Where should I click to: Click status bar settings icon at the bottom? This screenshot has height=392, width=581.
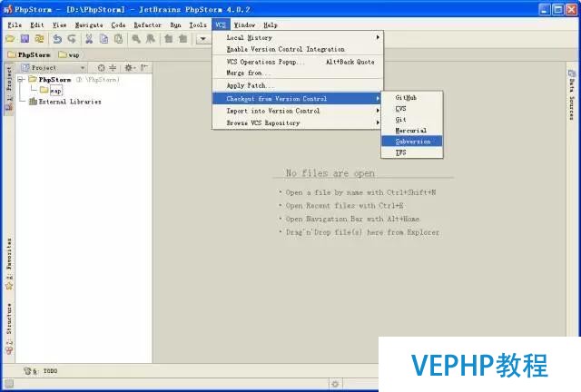coord(335,384)
